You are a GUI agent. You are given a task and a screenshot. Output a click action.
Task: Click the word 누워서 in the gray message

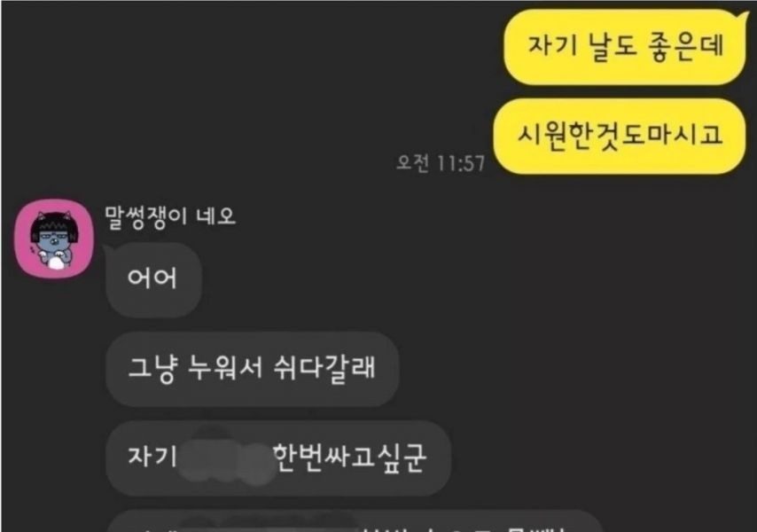(x=224, y=368)
